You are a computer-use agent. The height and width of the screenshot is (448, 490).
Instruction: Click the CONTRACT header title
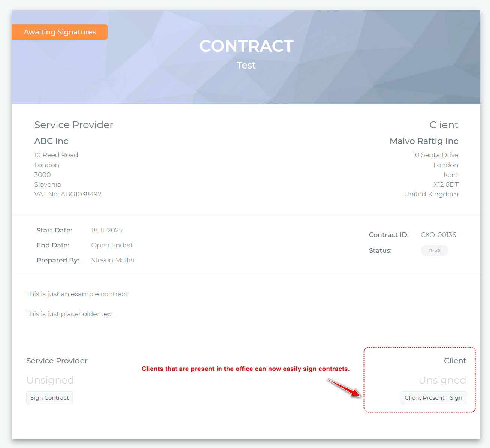246,46
